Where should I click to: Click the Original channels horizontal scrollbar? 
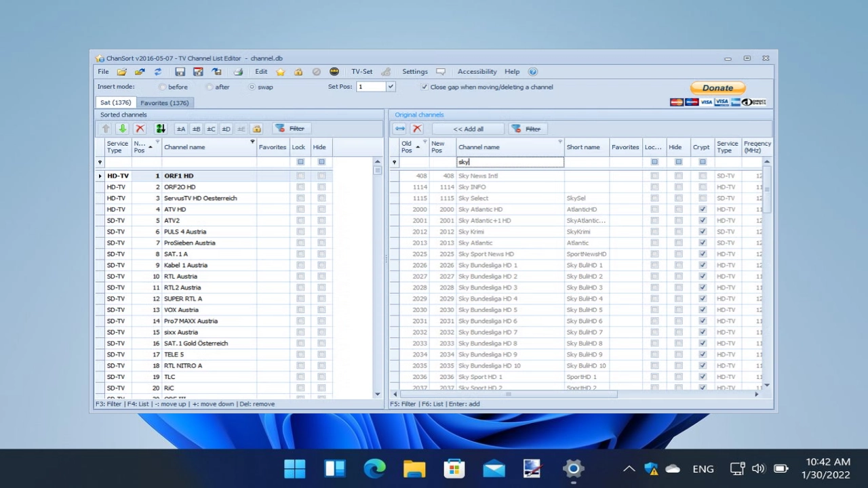point(509,394)
